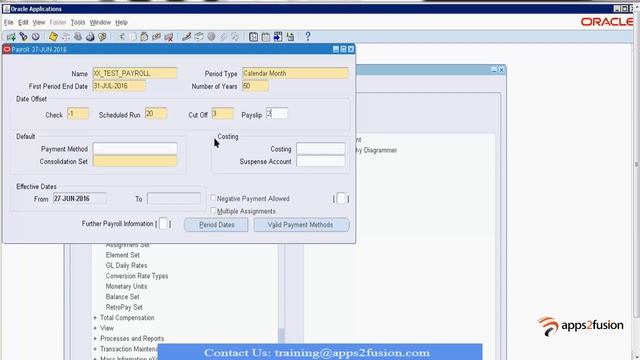Maximize the Payroll window
Screen dimensions: 640x360
pos(343,49)
